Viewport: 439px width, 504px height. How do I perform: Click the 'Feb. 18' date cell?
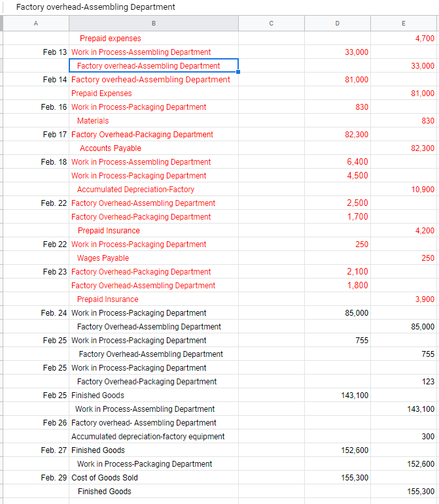tap(36, 161)
